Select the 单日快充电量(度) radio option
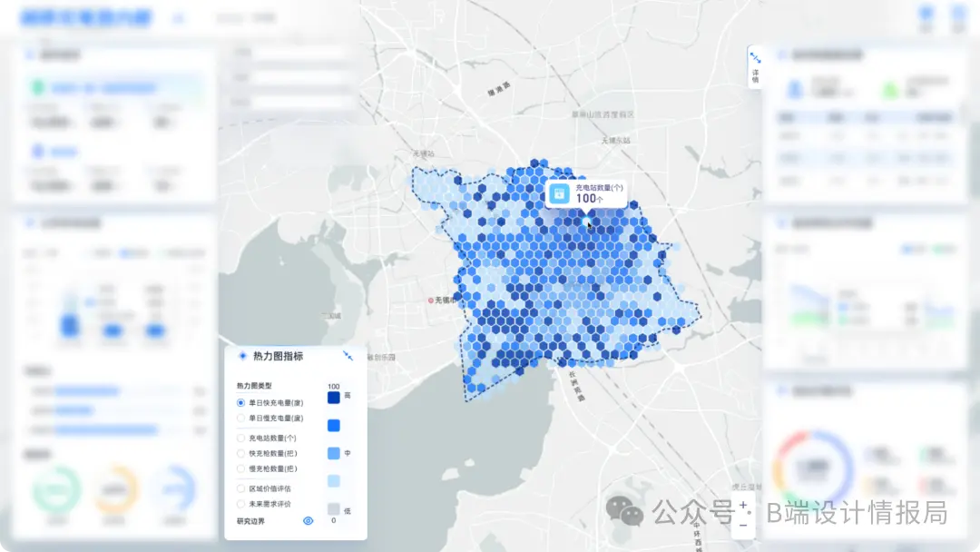The height and width of the screenshot is (552, 980). point(241,402)
